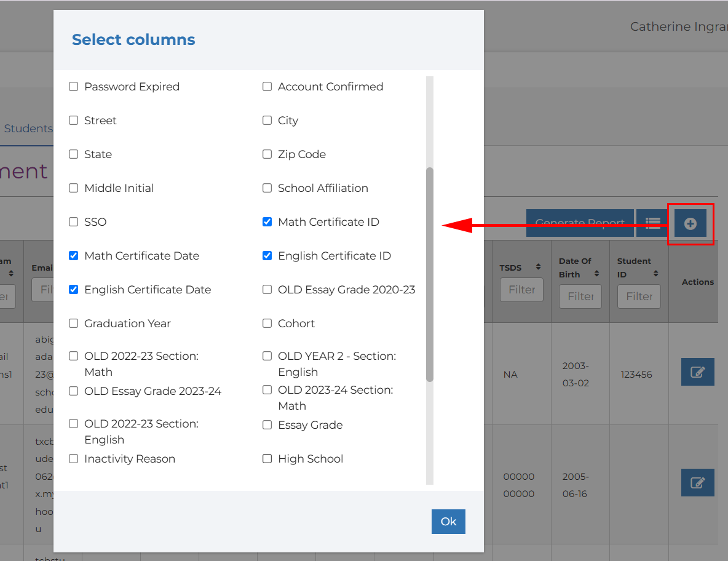Enable the City column
The image size is (728, 561).
[267, 121]
